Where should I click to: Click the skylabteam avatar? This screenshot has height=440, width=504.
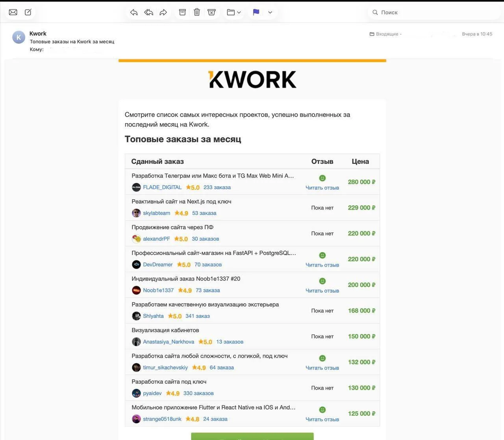136,213
